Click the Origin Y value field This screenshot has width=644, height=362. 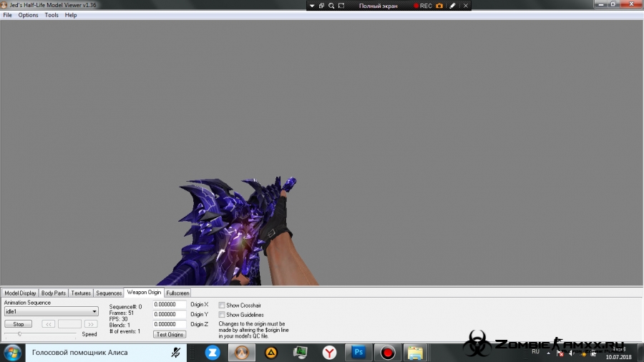(170, 314)
